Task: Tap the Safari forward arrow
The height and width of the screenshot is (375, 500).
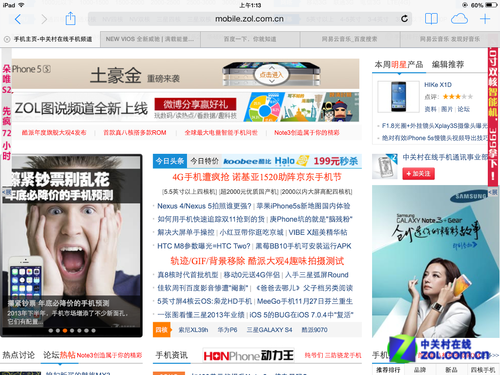Action: [x=44, y=19]
